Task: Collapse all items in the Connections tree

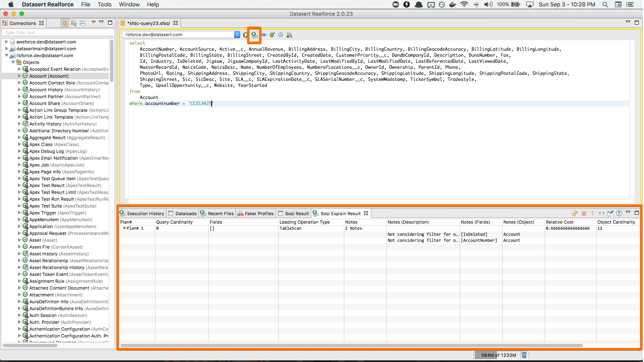Action: 82,23
